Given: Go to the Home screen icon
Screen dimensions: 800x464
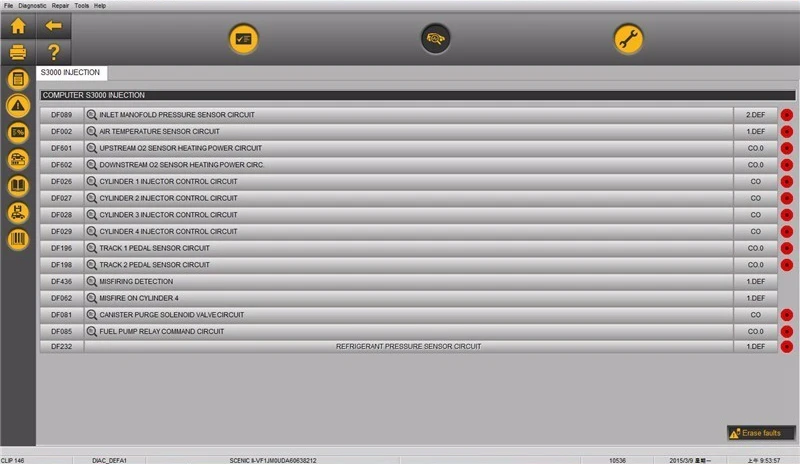Looking at the screenshot, I should (x=18, y=26).
